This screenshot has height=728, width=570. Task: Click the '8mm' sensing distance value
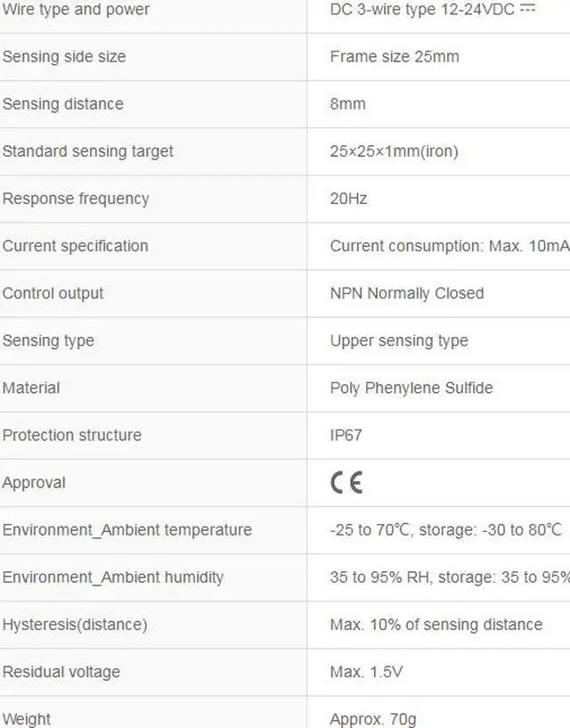(347, 103)
